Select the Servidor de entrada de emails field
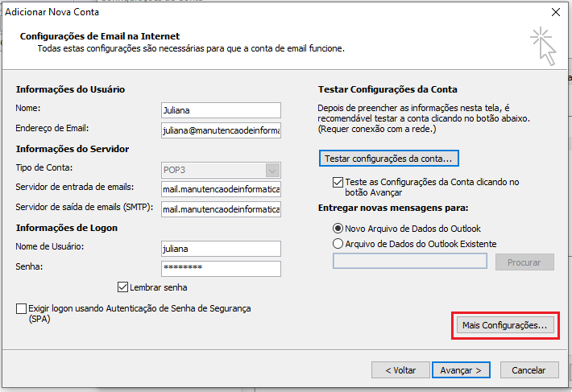Viewport: 572px width, 392px height. click(221, 189)
